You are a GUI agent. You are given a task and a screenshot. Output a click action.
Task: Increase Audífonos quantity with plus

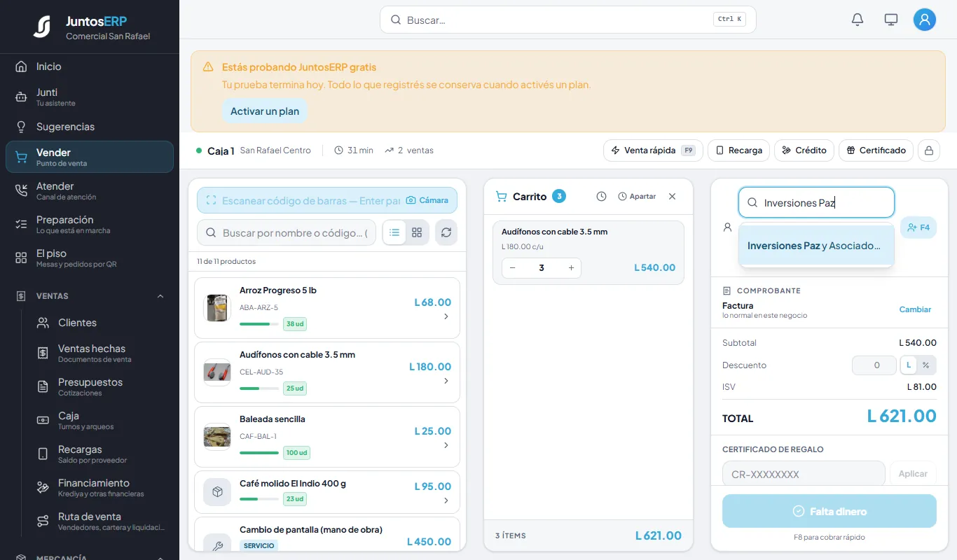571,268
